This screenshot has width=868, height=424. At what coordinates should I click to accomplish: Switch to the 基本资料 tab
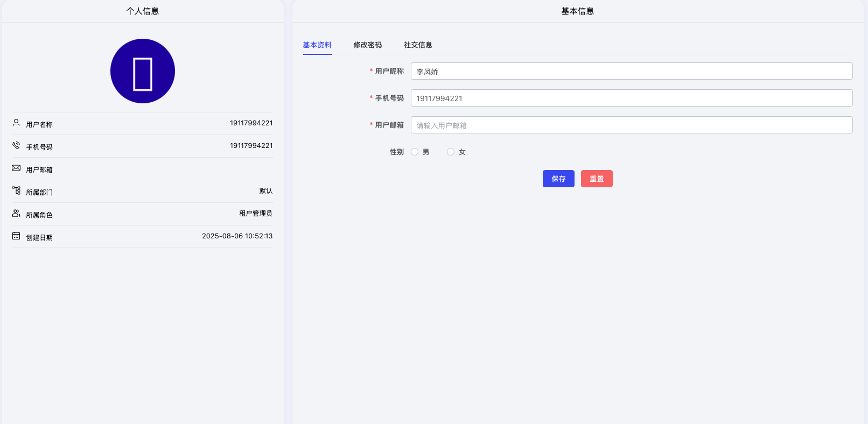tap(317, 45)
